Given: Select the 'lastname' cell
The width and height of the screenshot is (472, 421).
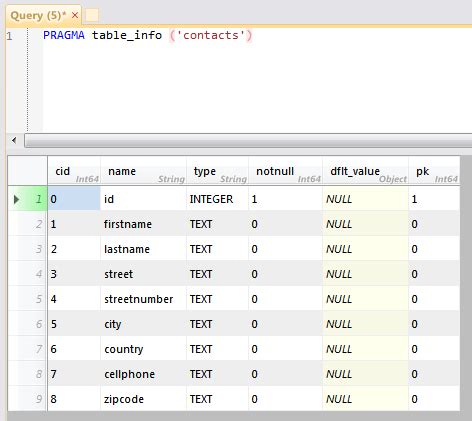Looking at the screenshot, I should (143, 249).
